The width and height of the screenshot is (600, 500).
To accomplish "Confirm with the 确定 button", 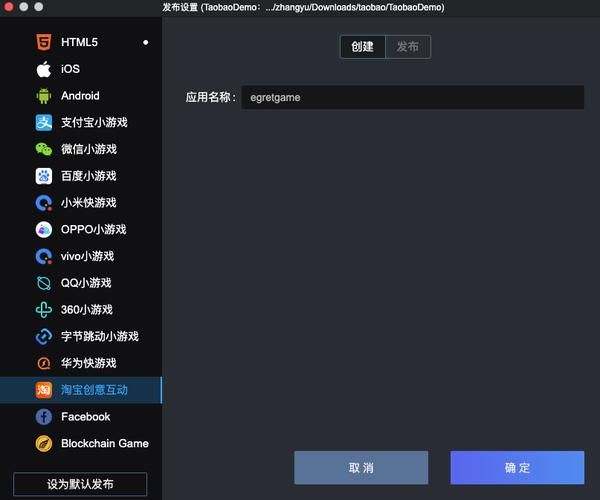I will [x=517, y=467].
